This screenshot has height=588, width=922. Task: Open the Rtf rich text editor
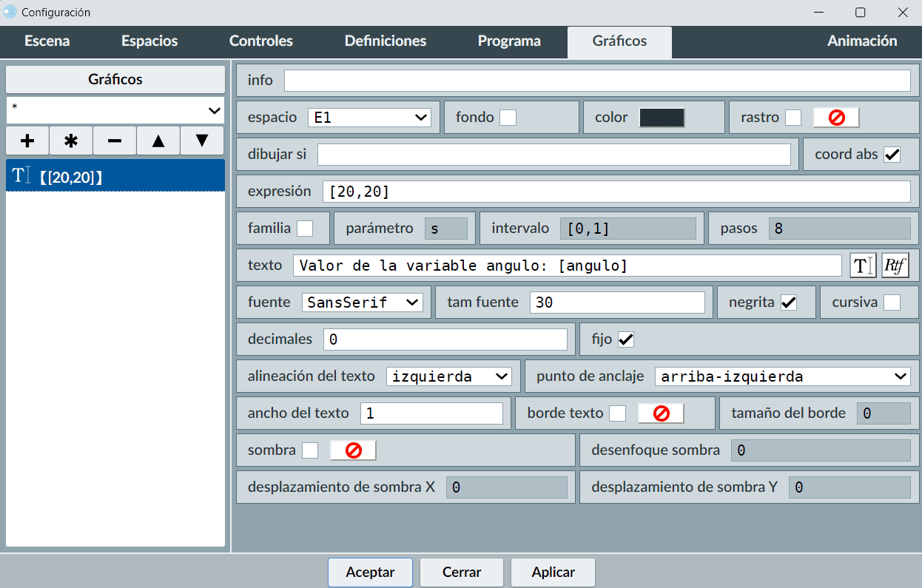[x=895, y=266]
